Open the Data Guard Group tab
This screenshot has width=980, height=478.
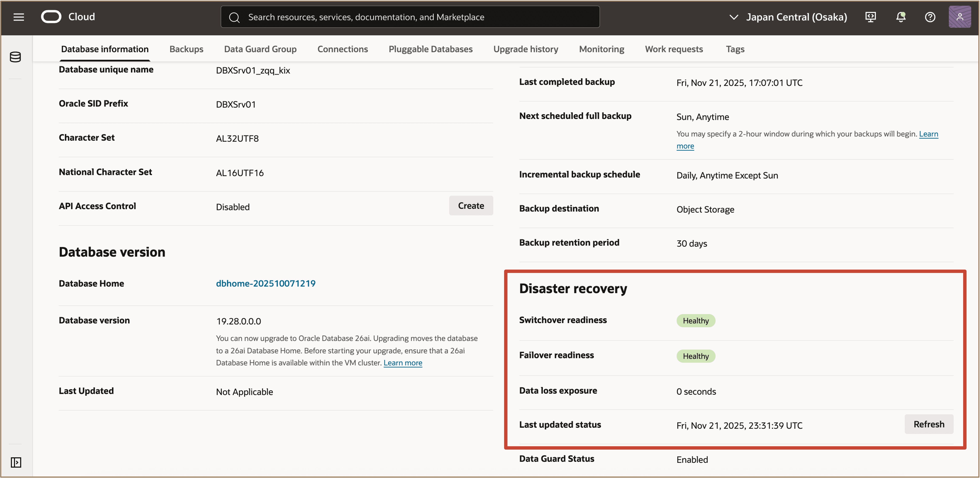[x=260, y=49]
